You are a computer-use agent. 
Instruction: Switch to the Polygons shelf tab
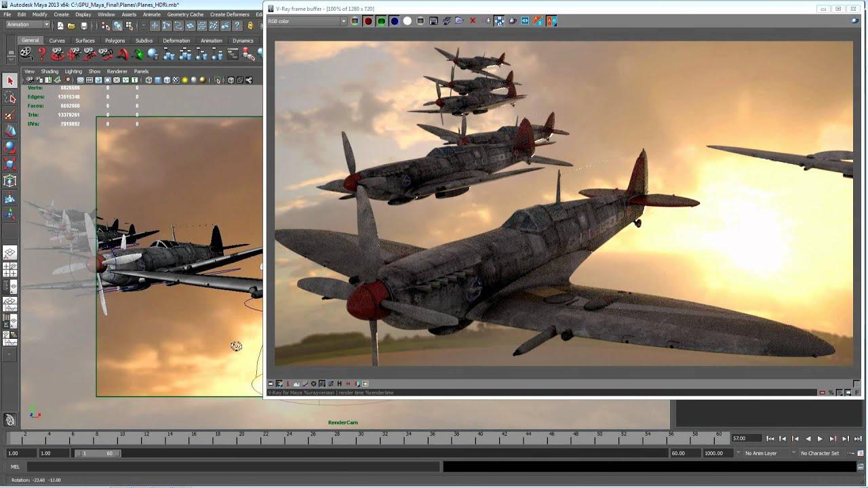coord(115,41)
